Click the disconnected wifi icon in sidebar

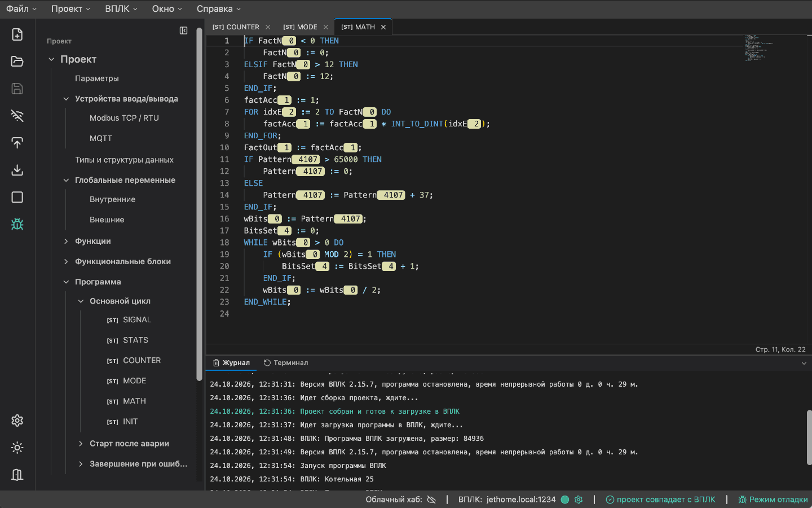pos(17,116)
